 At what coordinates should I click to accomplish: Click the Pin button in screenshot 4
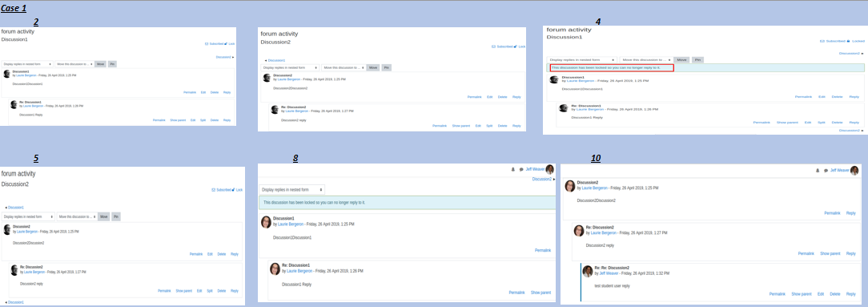click(698, 59)
